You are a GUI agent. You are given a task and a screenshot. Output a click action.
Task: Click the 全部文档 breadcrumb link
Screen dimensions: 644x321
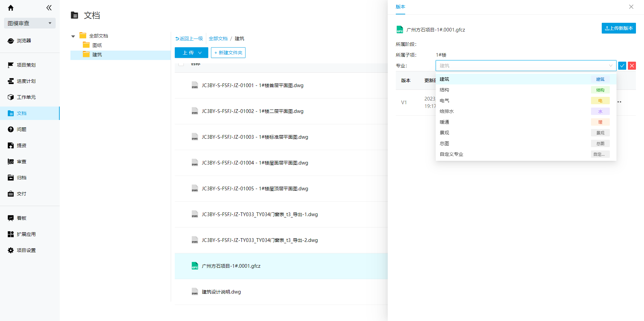218,39
